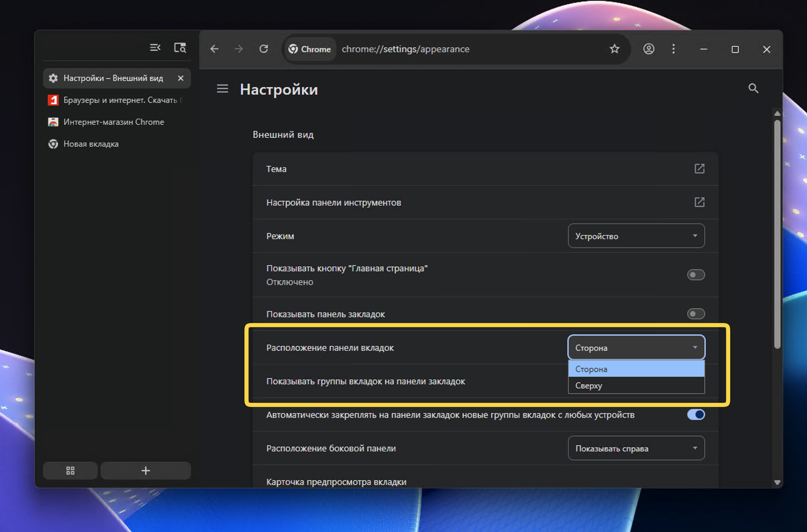807x532 pixels.
Task: Click the Внешний вид section title
Action: point(283,134)
